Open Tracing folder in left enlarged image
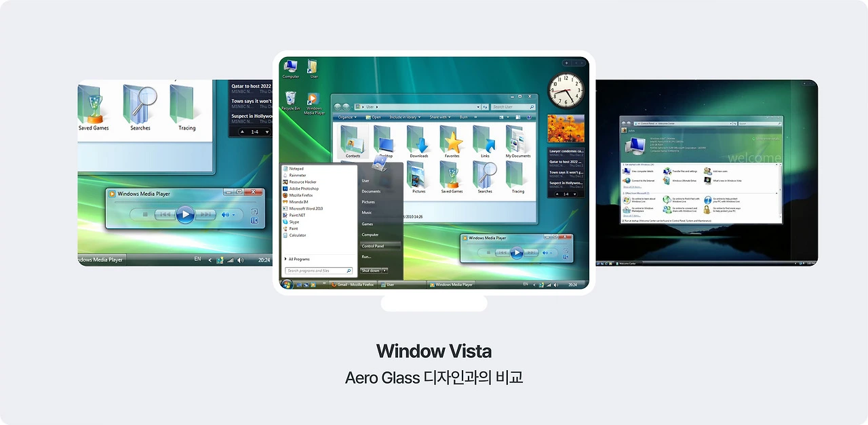Screen dimensions: 868x425 point(186,107)
